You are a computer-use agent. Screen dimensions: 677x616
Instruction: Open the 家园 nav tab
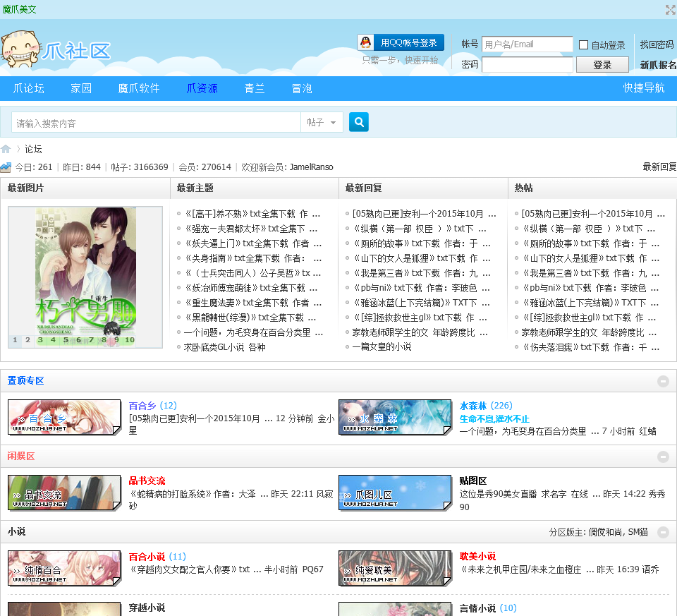point(81,89)
